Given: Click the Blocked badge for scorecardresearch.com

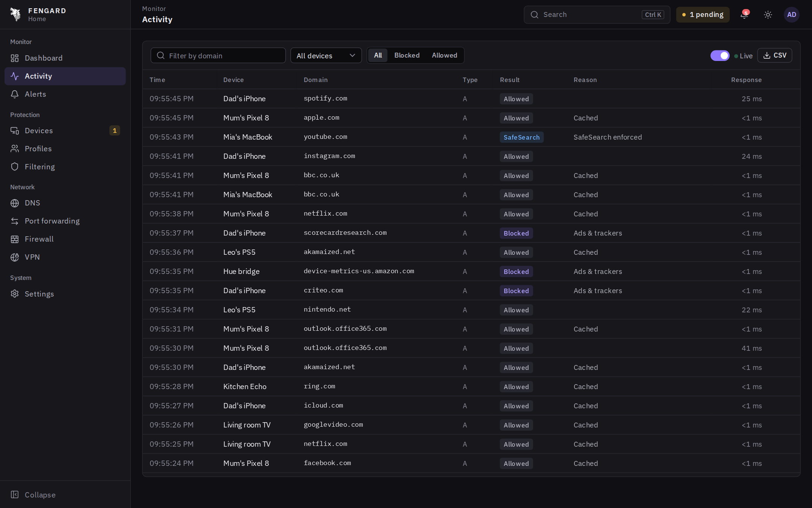Looking at the screenshot, I should [516, 233].
